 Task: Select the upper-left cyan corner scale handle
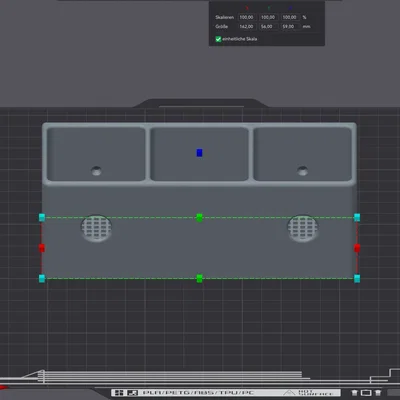pyautogui.click(x=42, y=217)
